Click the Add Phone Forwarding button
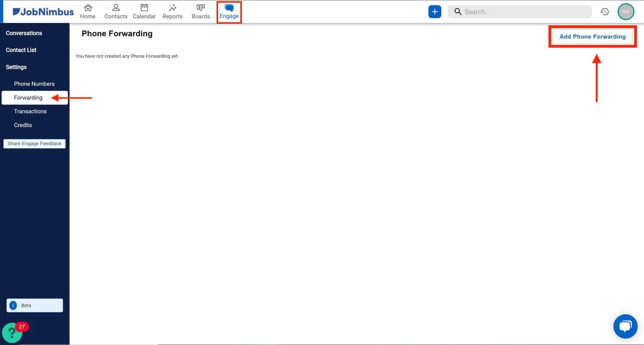The width and height of the screenshot is (644, 345). [592, 36]
